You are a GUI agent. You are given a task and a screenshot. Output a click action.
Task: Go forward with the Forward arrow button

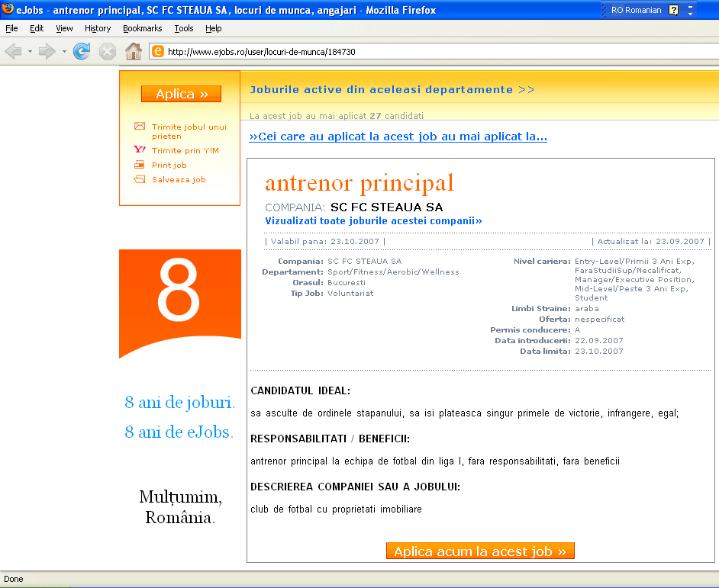coord(47,51)
